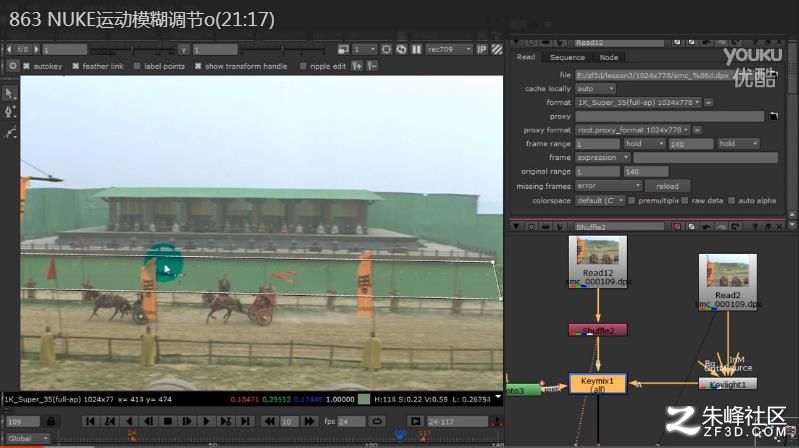The width and height of the screenshot is (799, 448).
Task: Toggle show transform handle checkbox
Action: click(x=198, y=66)
